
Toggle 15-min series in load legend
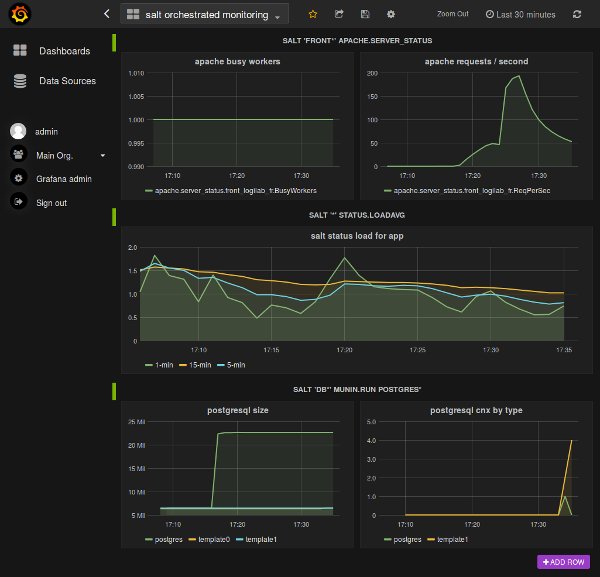click(195, 365)
